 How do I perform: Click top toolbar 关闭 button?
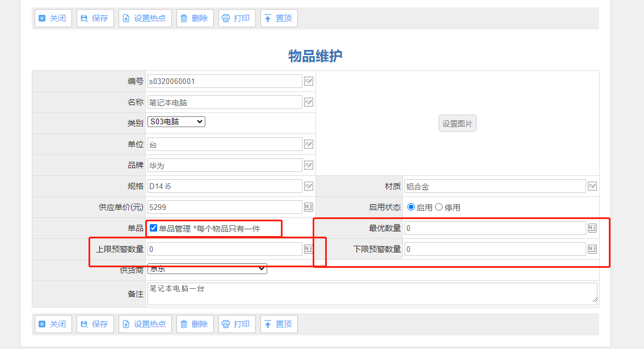[53, 18]
